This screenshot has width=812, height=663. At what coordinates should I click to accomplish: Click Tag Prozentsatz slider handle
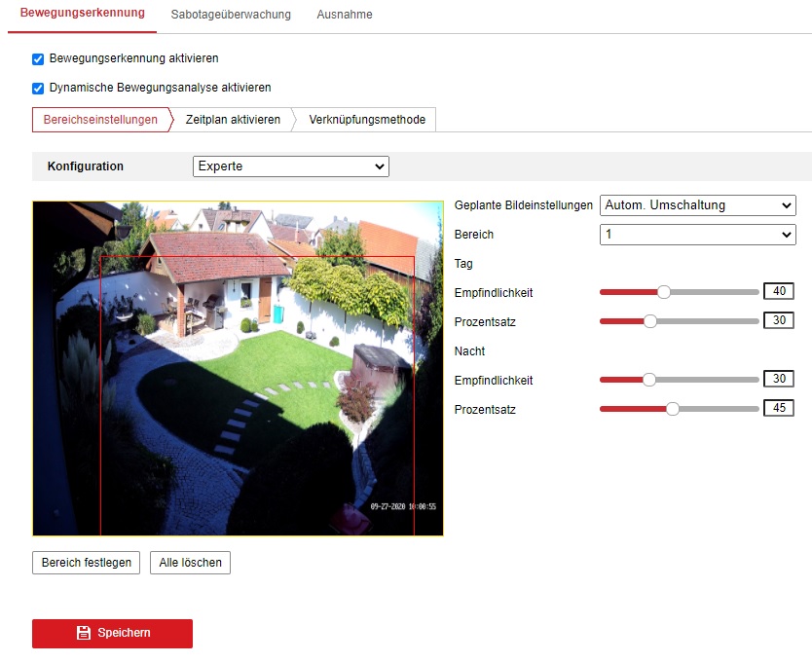650,320
